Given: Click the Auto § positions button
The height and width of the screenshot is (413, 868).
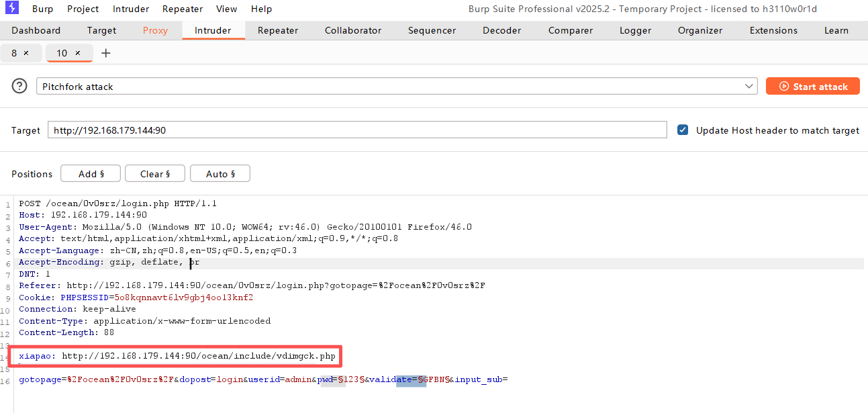Looking at the screenshot, I should pos(220,174).
